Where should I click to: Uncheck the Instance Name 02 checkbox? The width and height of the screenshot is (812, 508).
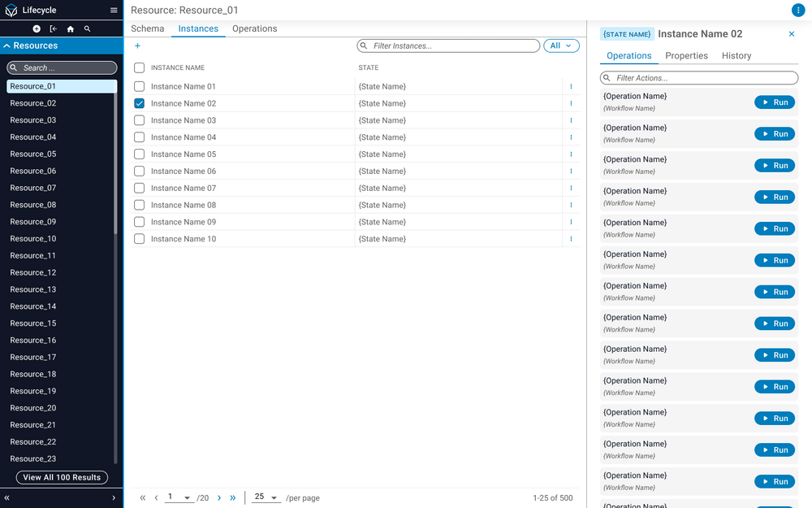coord(138,103)
